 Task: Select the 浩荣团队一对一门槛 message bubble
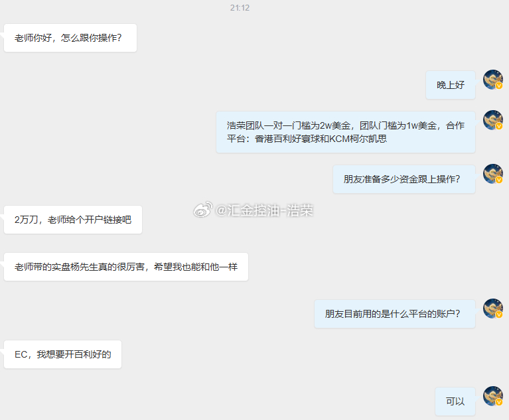pos(346,132)
